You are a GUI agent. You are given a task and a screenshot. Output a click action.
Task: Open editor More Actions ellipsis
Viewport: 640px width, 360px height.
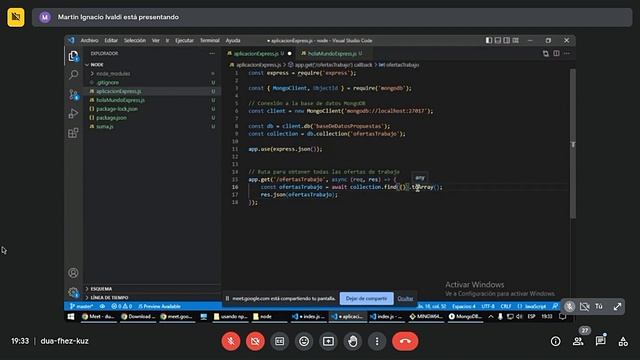click(x=567, y=53)
